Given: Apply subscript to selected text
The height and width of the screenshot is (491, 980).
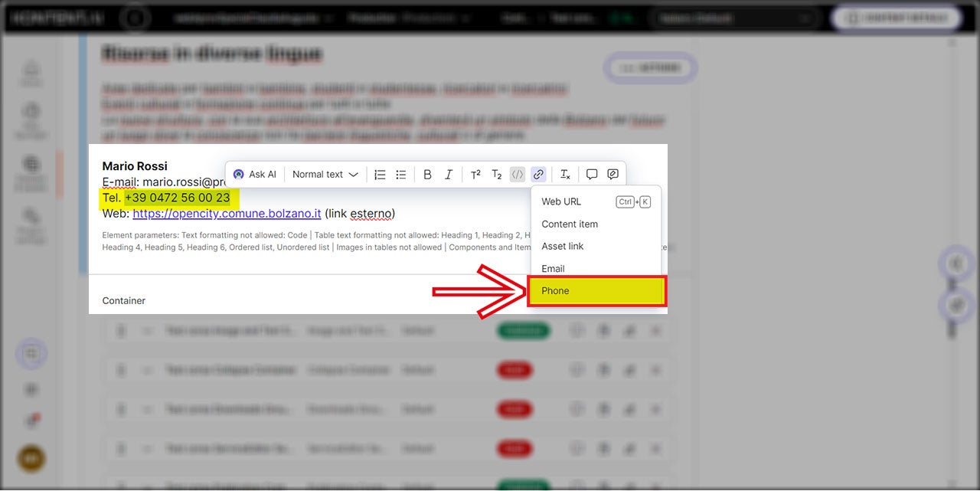Looking at the screenshot, I should click(496, 175).
